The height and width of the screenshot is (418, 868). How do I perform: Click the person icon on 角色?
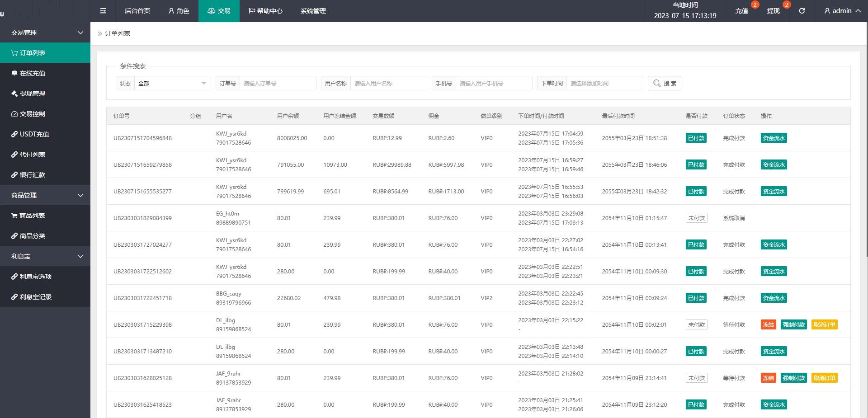(x=171, y=11)
